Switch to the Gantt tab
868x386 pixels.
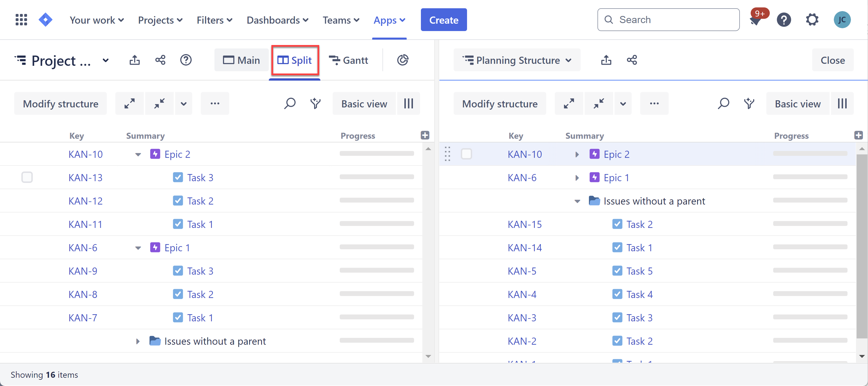pyautogui.click(x=349, y=60)
